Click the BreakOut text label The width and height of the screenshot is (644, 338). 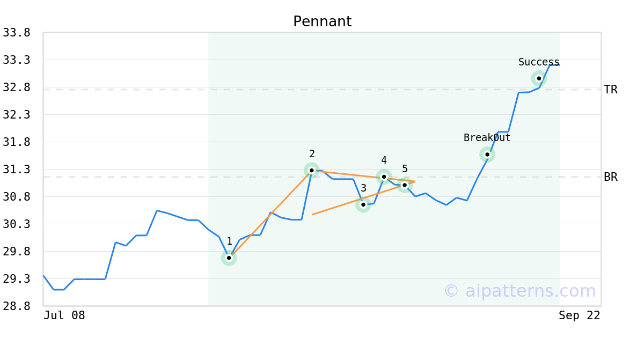pyautogui.click(x=487, y=138)
